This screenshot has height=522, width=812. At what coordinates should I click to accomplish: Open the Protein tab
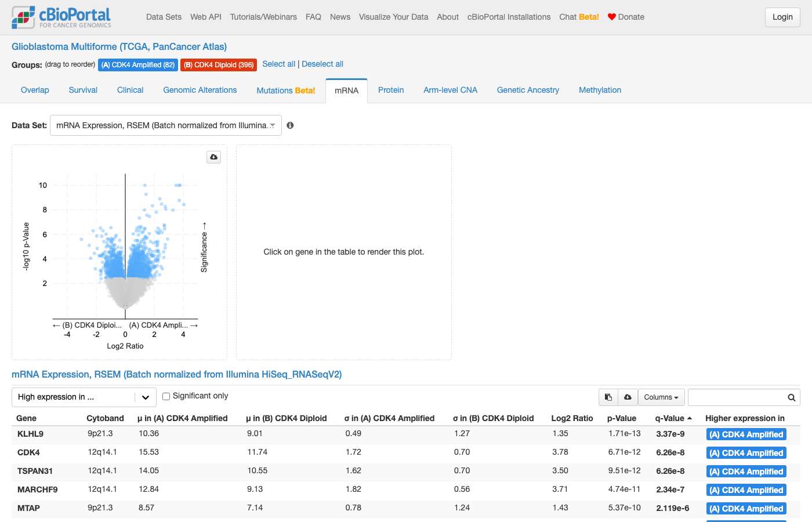[391, 90]
